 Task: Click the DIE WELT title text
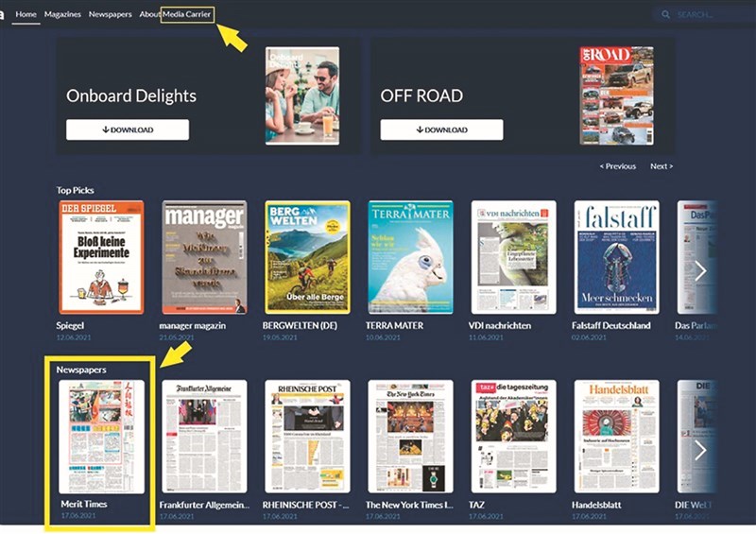[x=694, y=505]
